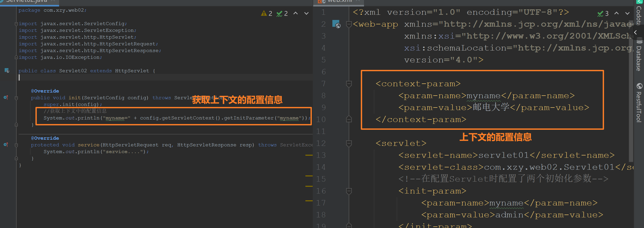Collapse the web-app element on line 2
Screen dimensions: 644x228
[x=349, y=25]
